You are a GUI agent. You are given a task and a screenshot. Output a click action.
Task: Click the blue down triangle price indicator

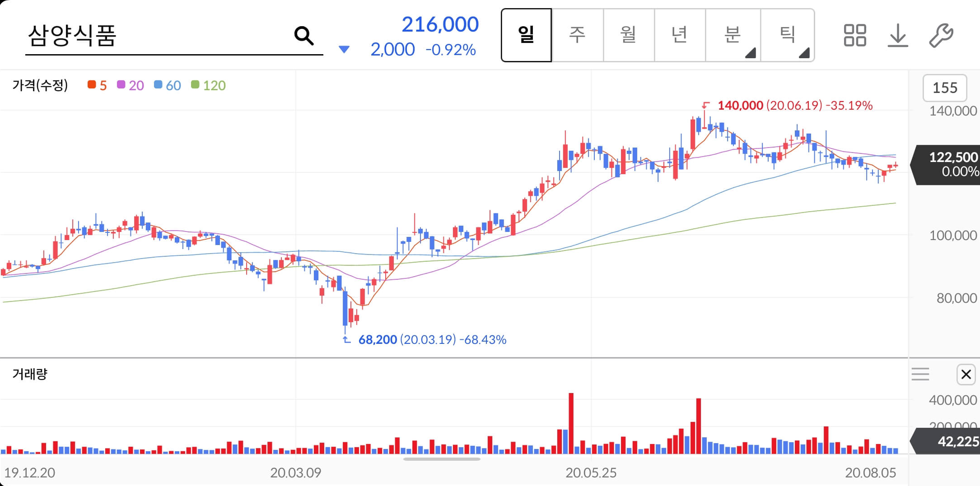(344, 49)
